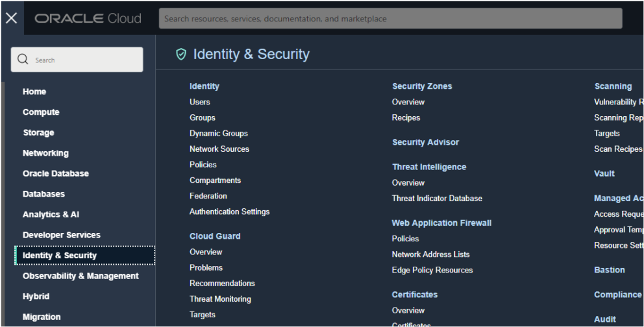Open Policies under Identity
Image resolution: width=644 pixels, height=327 pixels.
203,165
